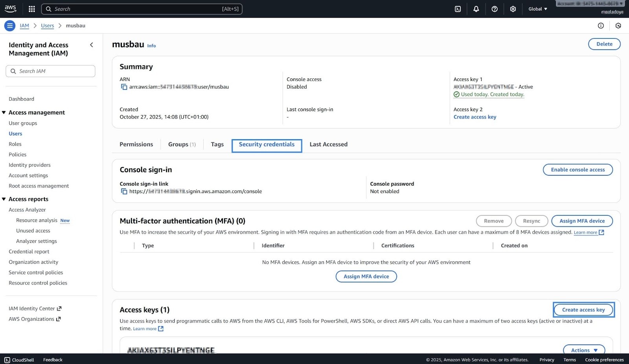This screenshot has width=629, height=364.
Task: Open CloudShell from the bottom status bar
Action: 19,359
